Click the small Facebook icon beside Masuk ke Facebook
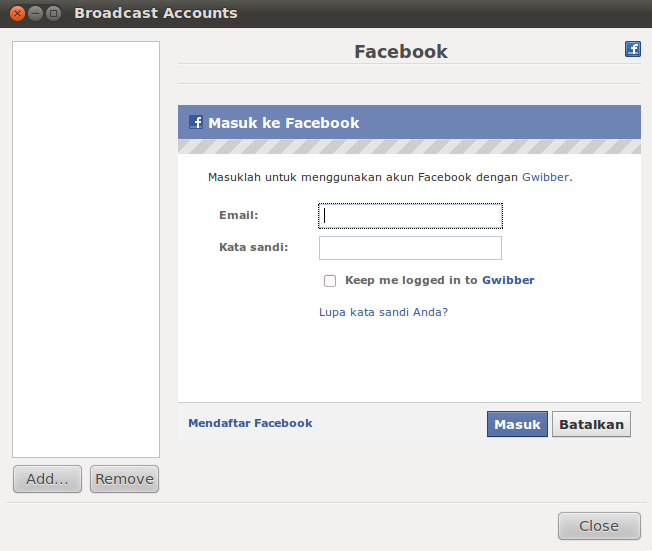 click(x=196, y=122)
